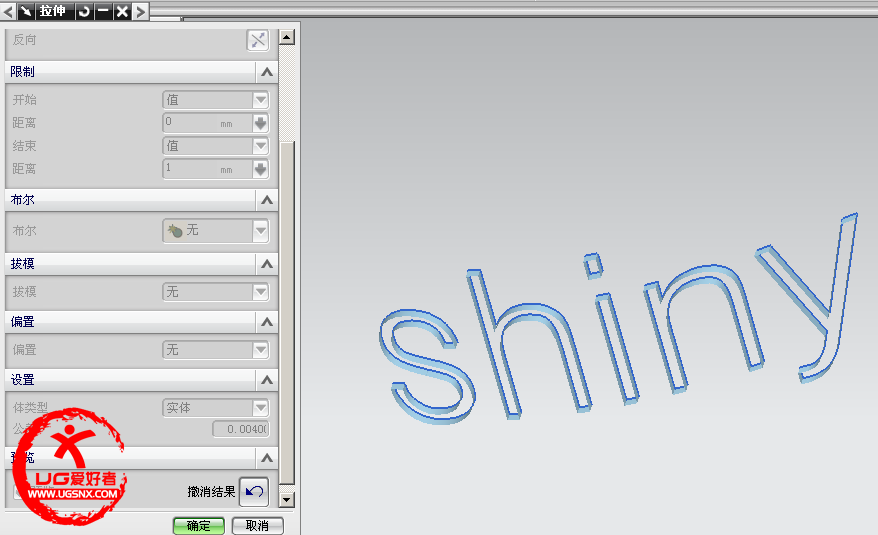This screenshot has height=535, width=878.
Task: Click the 限制 section header label
Action: coord(22,72)
